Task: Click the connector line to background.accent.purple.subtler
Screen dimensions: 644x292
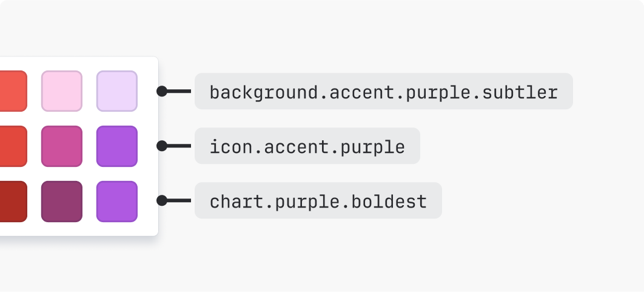Action: pyautogui.click(x=179, y=91)
